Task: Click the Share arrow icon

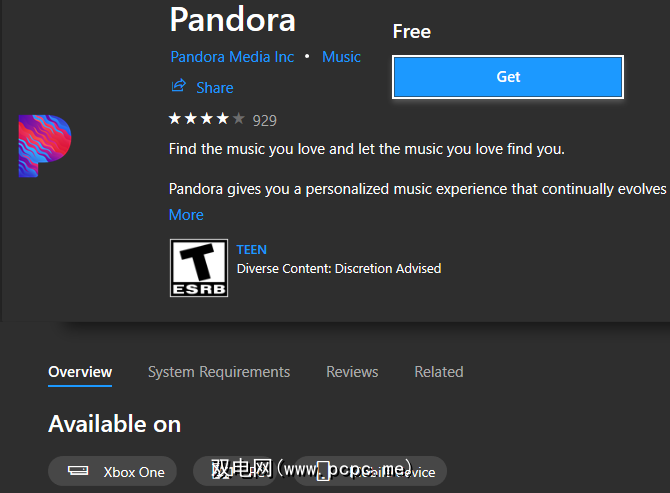Action: pos(178,87)
